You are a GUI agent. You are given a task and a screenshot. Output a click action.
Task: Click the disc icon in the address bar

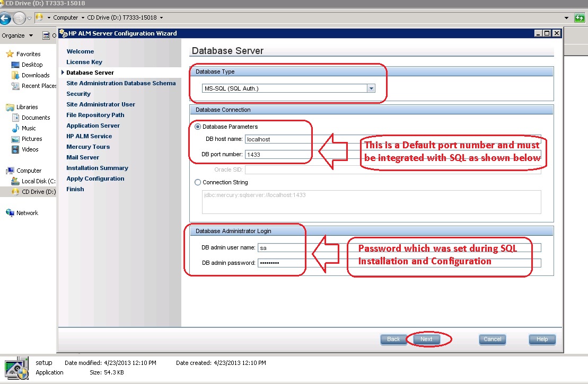pyautogui.click(x=39, y=17)
